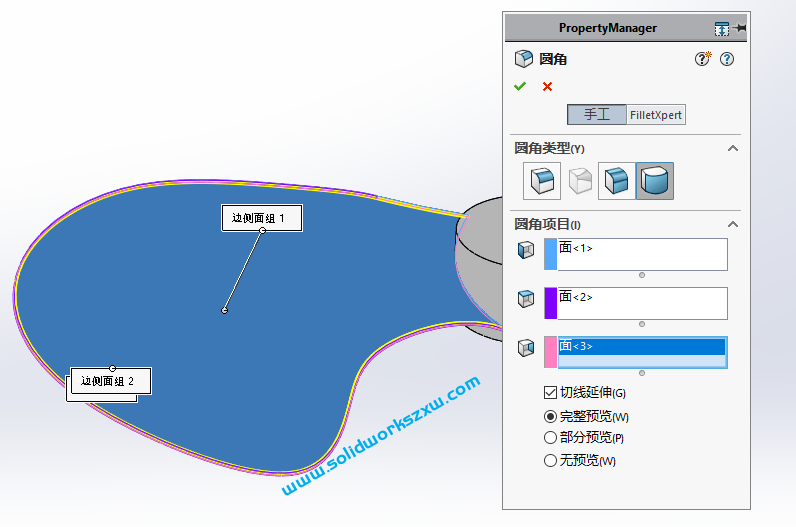The height and width of the screenshot is (527, 796).
Task: Click side face set 2 icon beside 面<3>
Action: point(526,348)
